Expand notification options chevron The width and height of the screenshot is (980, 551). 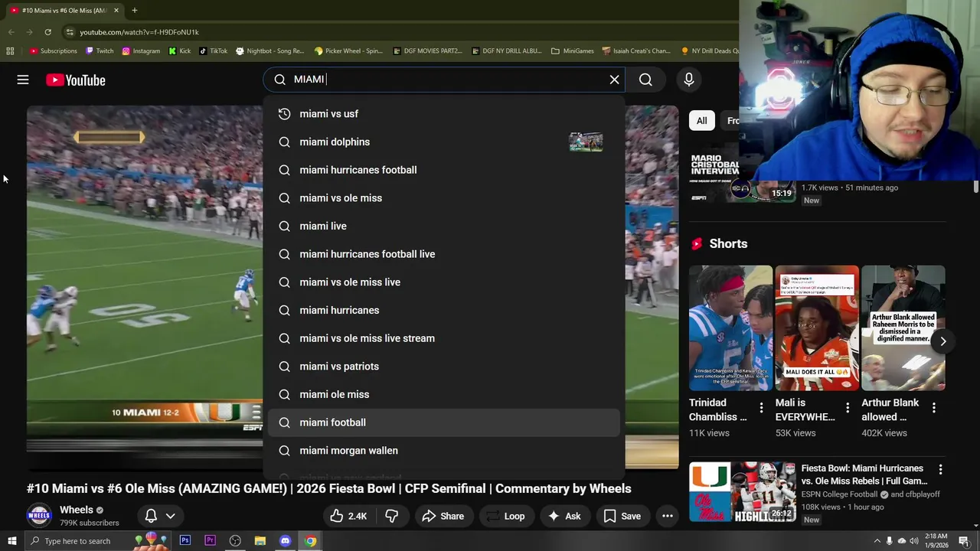pos(171,516)
